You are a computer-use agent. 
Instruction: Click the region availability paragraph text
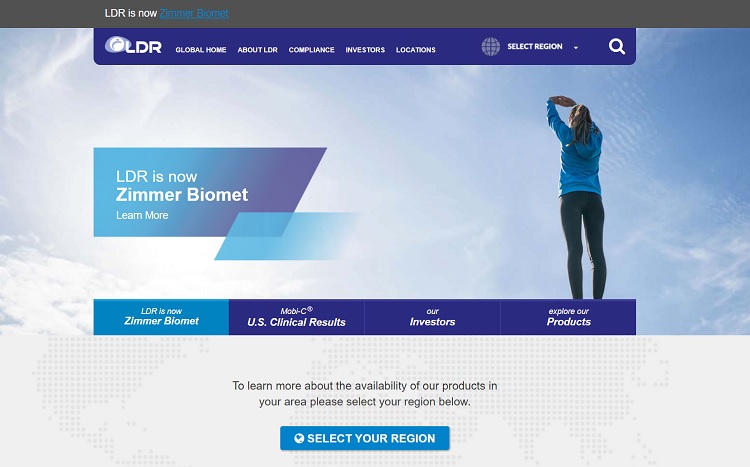point(364,394)
